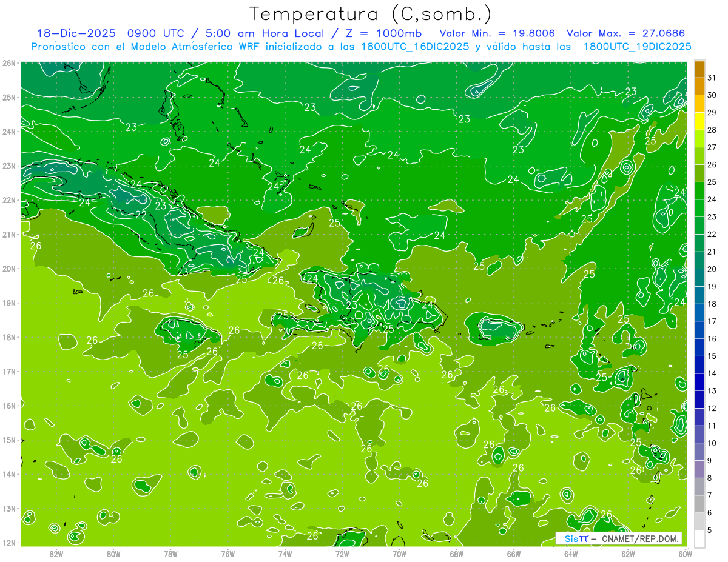
Task: Click the 12N latitude axis label
Action: (x=8, y=543)
